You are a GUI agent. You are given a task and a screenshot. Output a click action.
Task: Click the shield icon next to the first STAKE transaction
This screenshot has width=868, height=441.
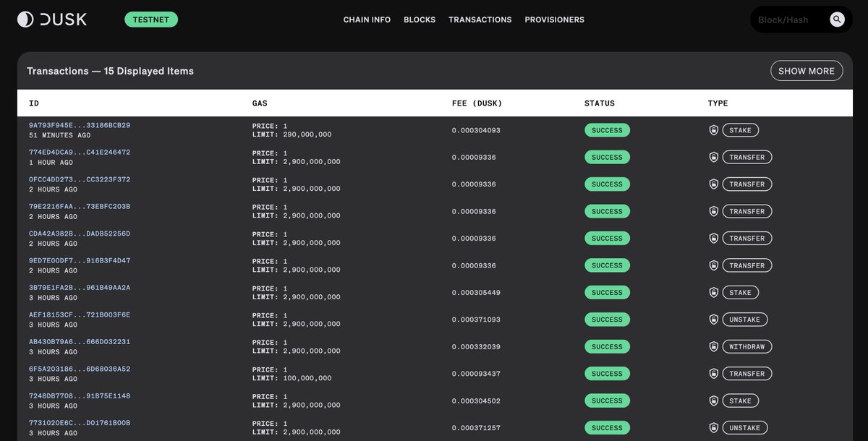click(x=713, y=129)
